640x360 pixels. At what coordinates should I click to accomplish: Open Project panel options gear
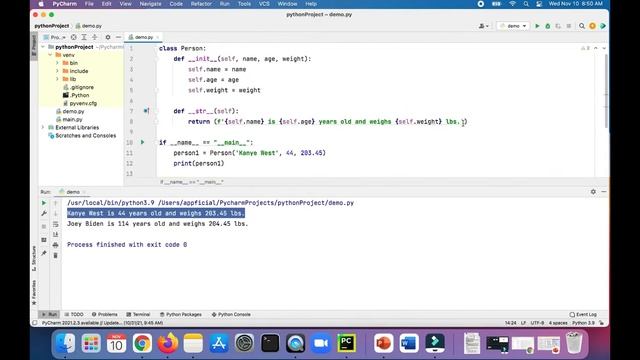108,37
